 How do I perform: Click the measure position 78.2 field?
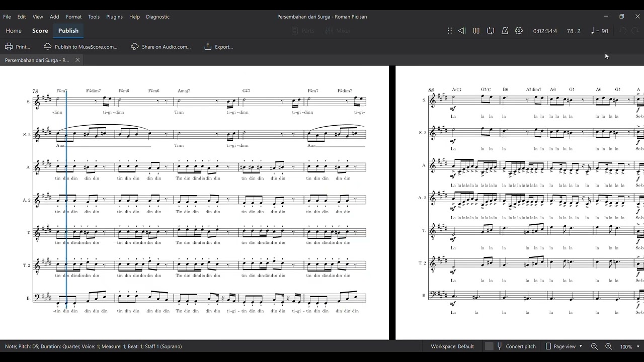point(574,31)
